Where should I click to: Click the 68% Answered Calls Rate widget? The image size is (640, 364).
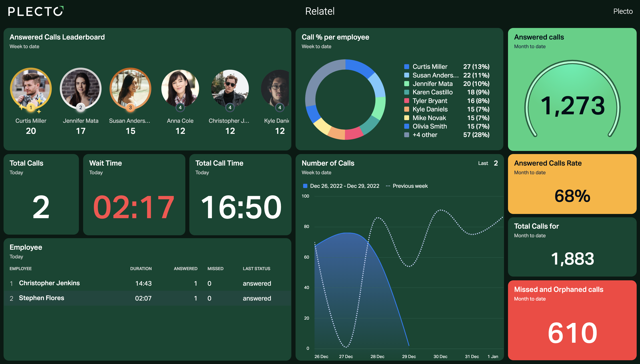point(572,184)
